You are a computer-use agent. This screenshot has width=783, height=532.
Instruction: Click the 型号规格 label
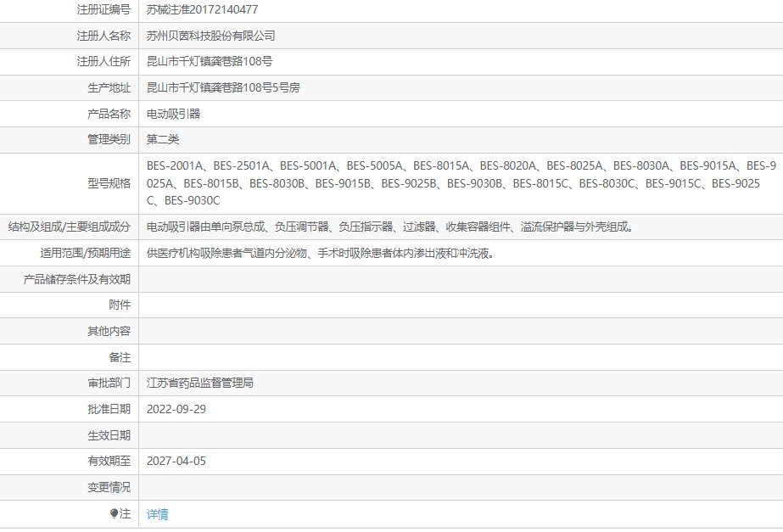click(x=109, y=183)
